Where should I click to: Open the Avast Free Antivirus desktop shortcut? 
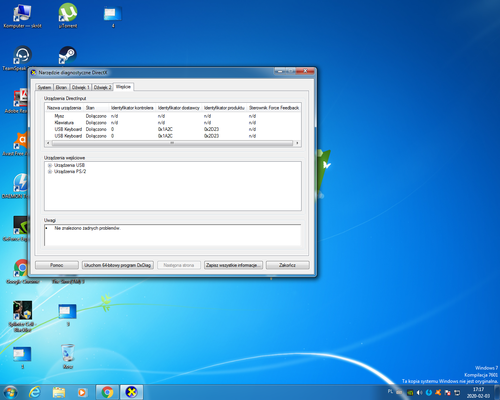tap(21, 144)
